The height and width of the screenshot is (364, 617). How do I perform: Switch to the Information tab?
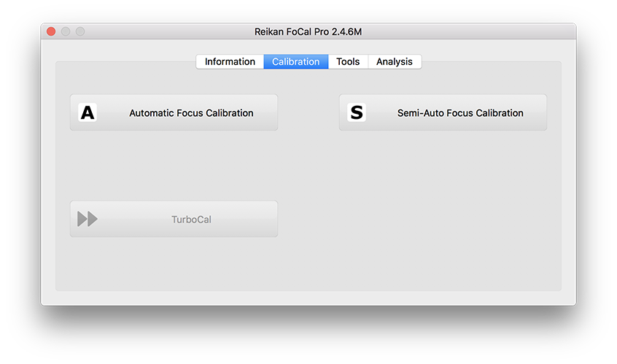pos(230,62)
